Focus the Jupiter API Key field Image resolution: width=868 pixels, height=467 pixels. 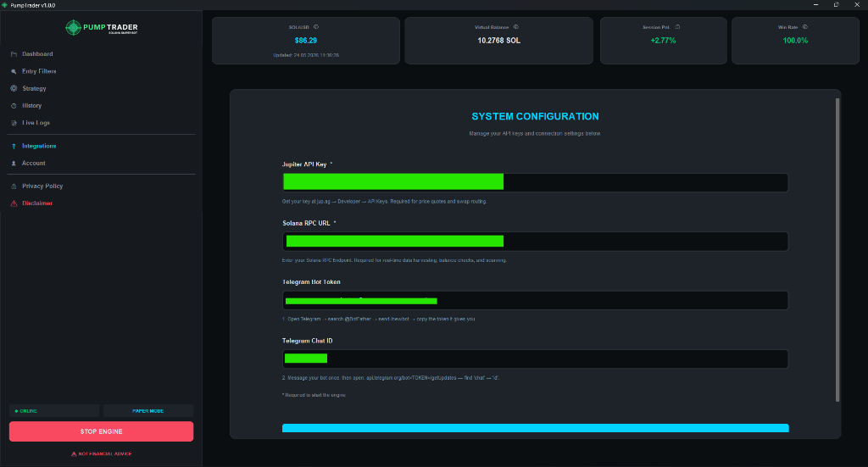point(536,182)
